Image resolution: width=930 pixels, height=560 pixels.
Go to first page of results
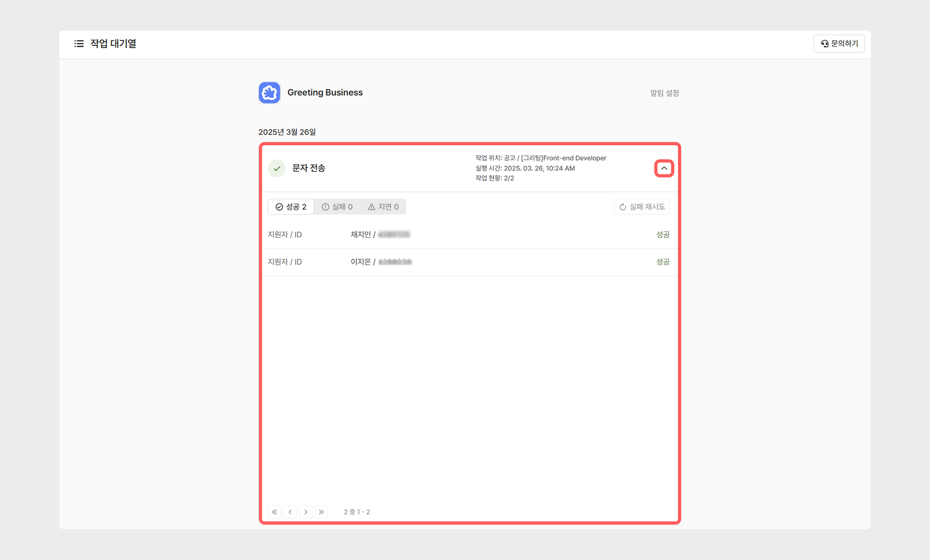(x=275, y=512)
